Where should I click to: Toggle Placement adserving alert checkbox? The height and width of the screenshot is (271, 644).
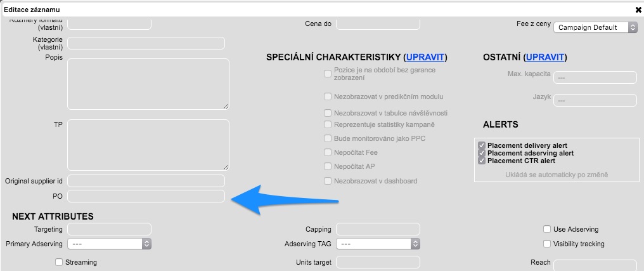pos(482,153)
